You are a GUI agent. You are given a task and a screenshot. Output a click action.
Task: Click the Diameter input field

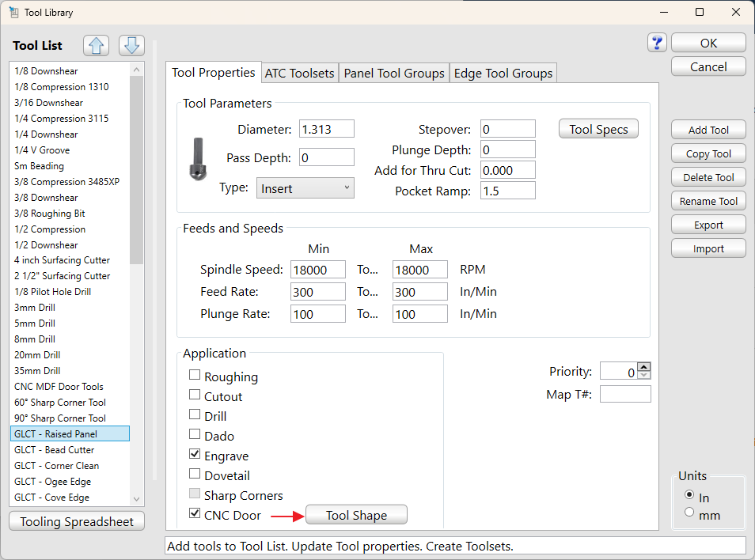[x=325, y=130]
